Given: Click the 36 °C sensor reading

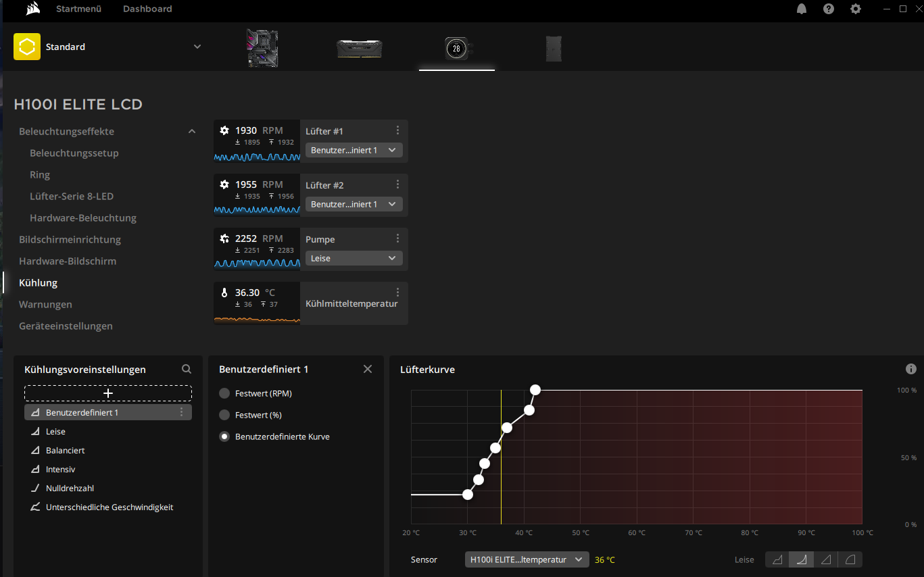Looking at the screenshot, I should 605,560.
